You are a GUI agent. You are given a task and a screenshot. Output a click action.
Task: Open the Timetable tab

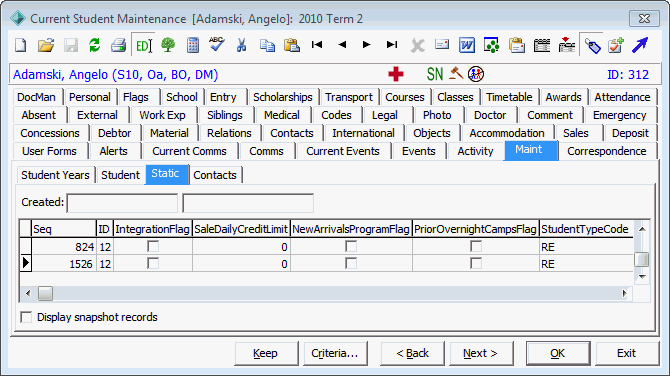509,97
